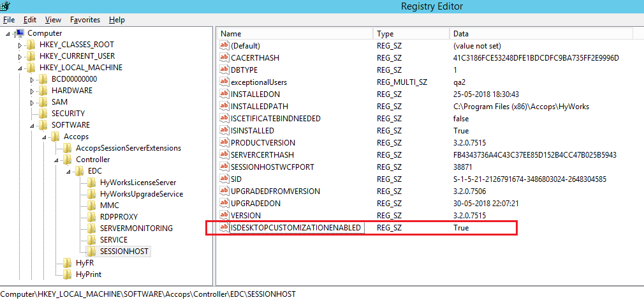The width and height of the screenshot is (644, 300).
Task: Click the HyPrint folder icon
Action: [68, 274]
